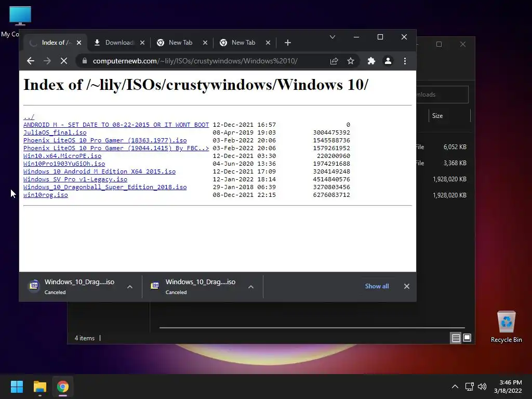Image resolution: width=532 pixels, height=399 pixels.
Task: Expand options for first canceled download
Action: (129, 287)
